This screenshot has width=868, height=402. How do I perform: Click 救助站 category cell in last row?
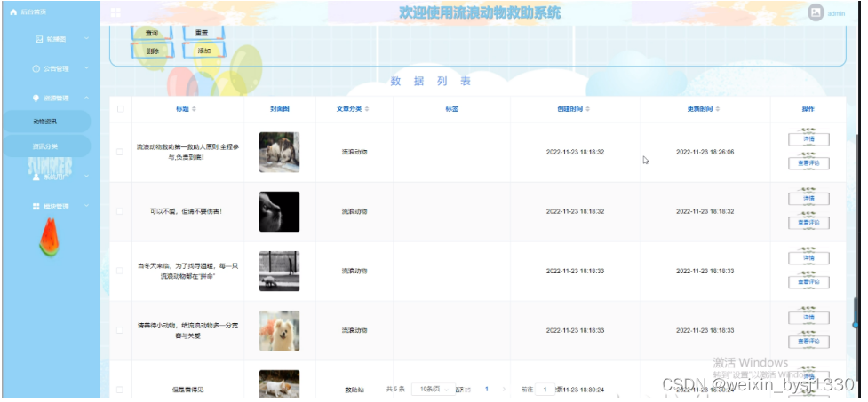click(x=354, y=390)
